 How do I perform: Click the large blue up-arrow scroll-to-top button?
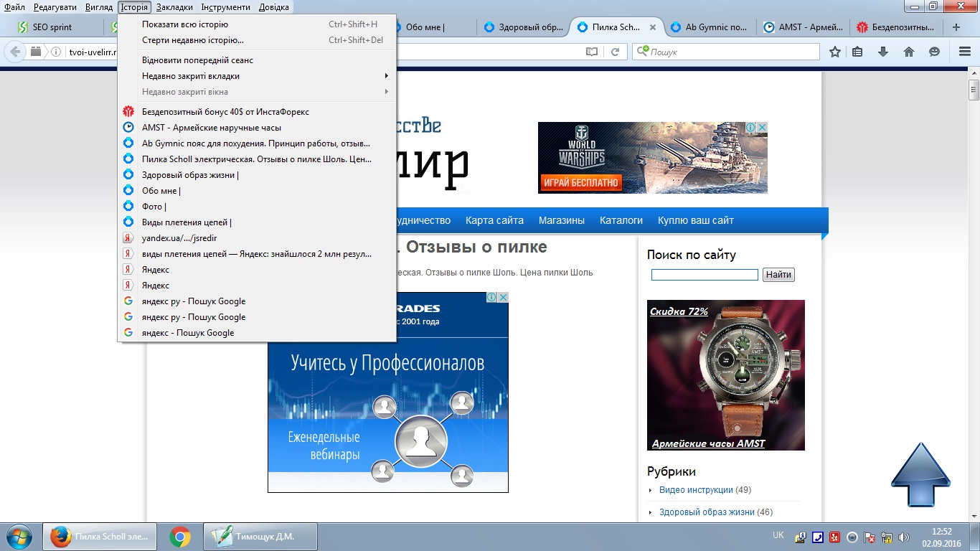coord(921,475)
